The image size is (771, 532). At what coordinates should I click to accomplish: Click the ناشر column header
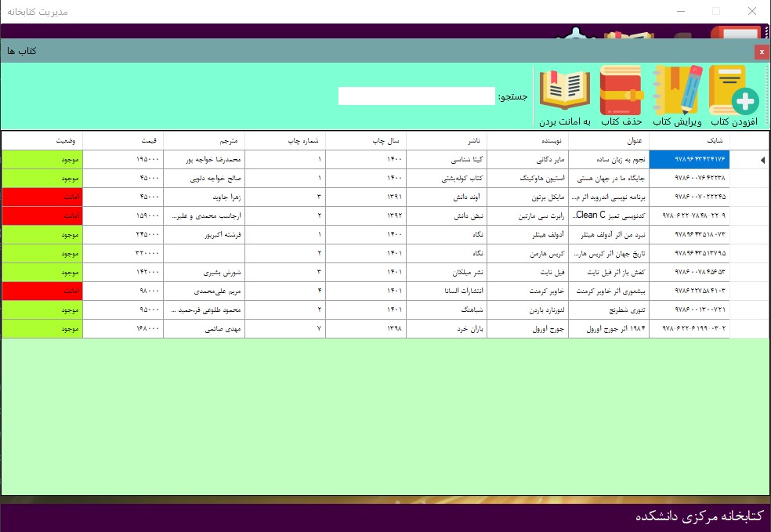click(x=447, y=141)
